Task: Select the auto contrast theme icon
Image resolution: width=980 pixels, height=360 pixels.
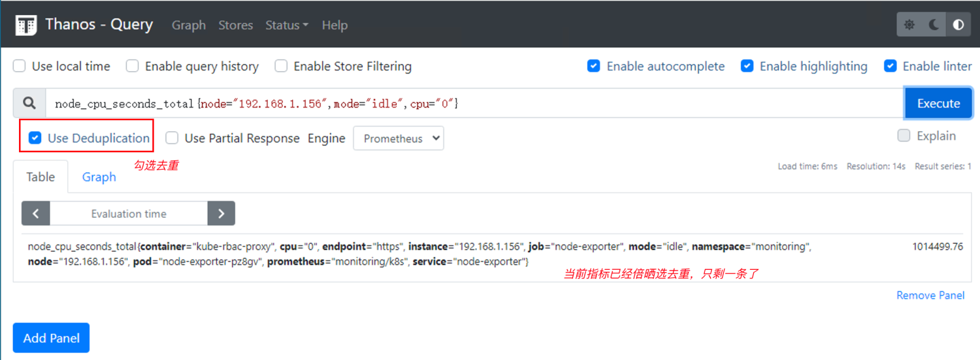Action: [x=958, y=25]
